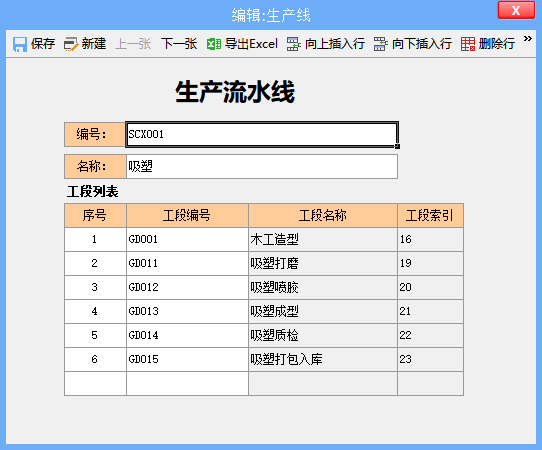This screenshot has width=542, height=450.
Task: Select the 吸塑打磨 cell
Action: point(323,263)
